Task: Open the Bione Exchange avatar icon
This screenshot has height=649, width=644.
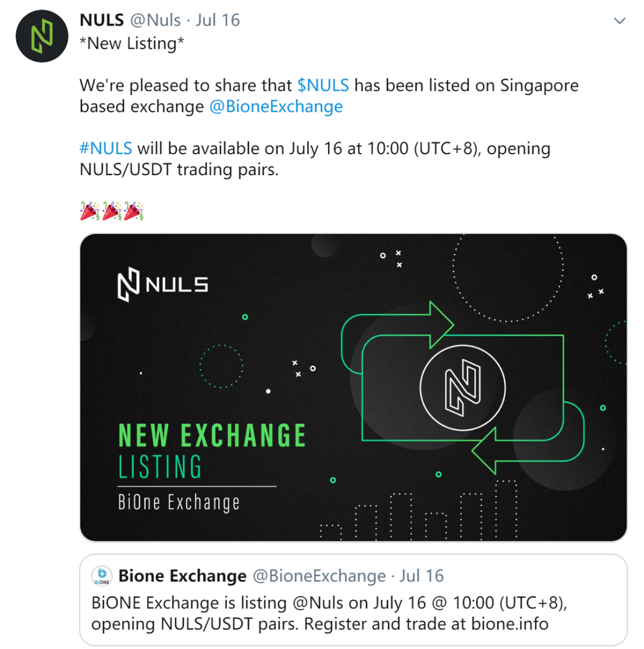Action: click(x=102, y=576)
